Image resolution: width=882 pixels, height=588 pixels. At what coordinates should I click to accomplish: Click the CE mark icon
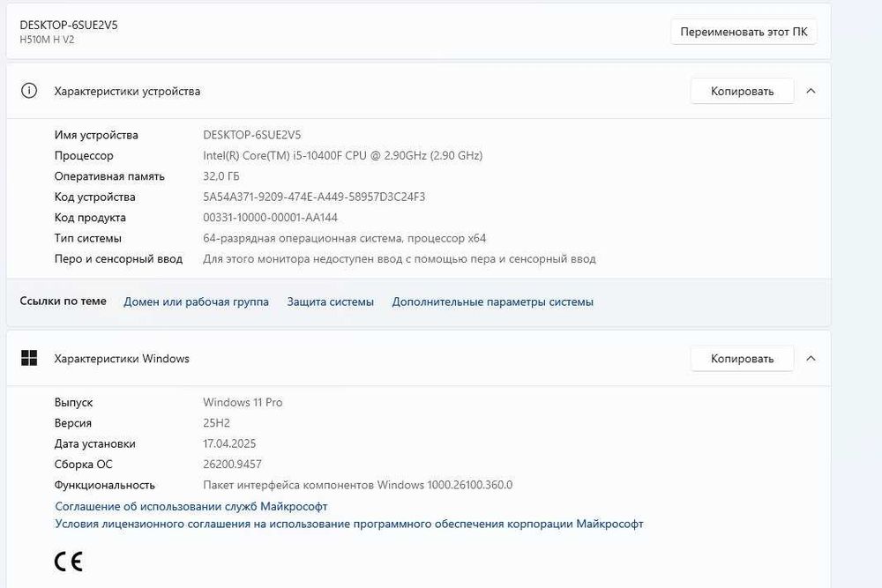pyautogui.click(x=69, y=561)
